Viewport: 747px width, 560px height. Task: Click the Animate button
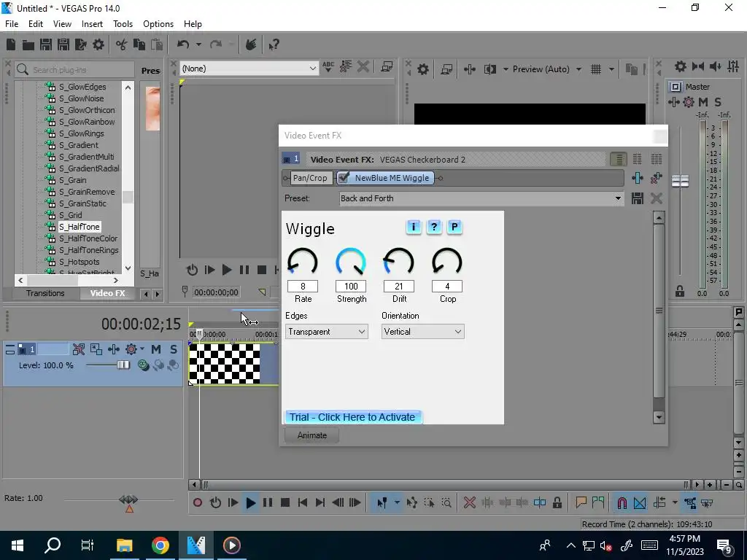click(312, 435)
